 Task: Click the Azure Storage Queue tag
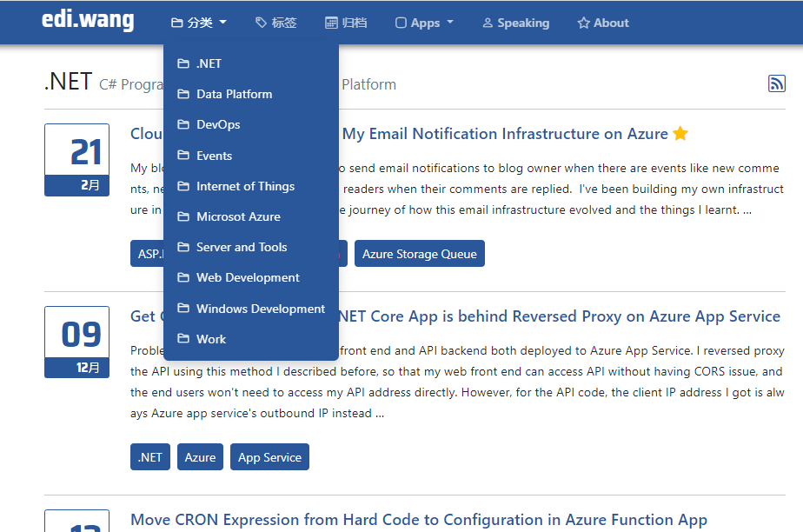tap(420, 254)
